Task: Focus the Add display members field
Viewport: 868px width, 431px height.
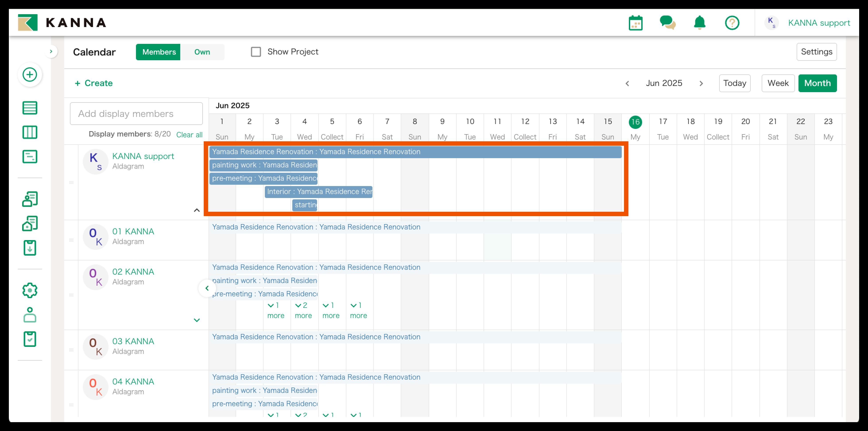Action: click(x=136, y=114)
